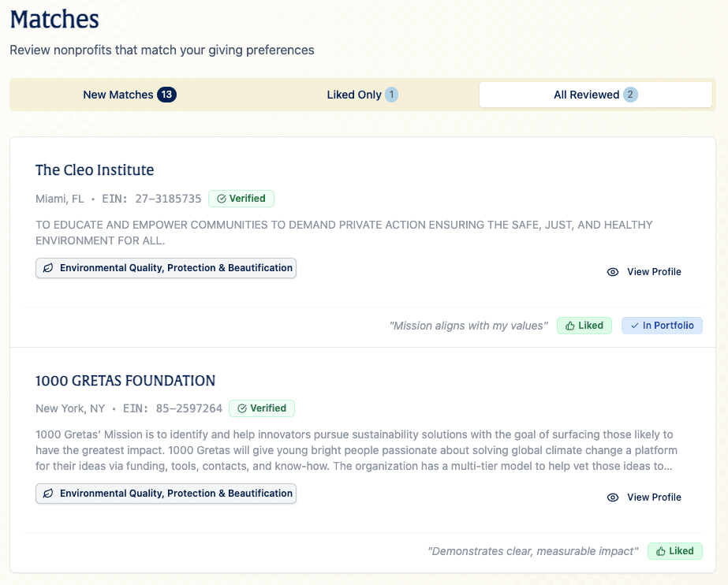This screenshot has width=728, height=585.
Task: Open the 1000 GRETAS FOUNDATION title
Action: click(125, 381)
